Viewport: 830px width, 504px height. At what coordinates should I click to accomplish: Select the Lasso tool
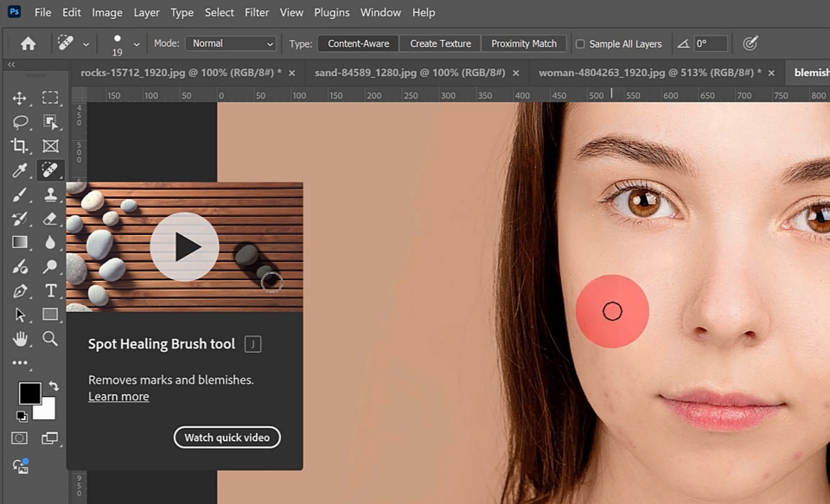tap(20, 122)
